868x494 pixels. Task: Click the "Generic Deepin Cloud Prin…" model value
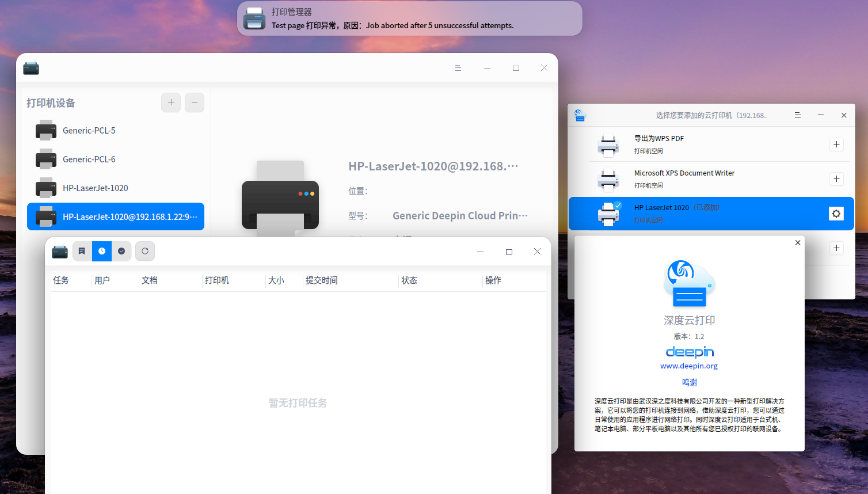click(x=460, y=216)
